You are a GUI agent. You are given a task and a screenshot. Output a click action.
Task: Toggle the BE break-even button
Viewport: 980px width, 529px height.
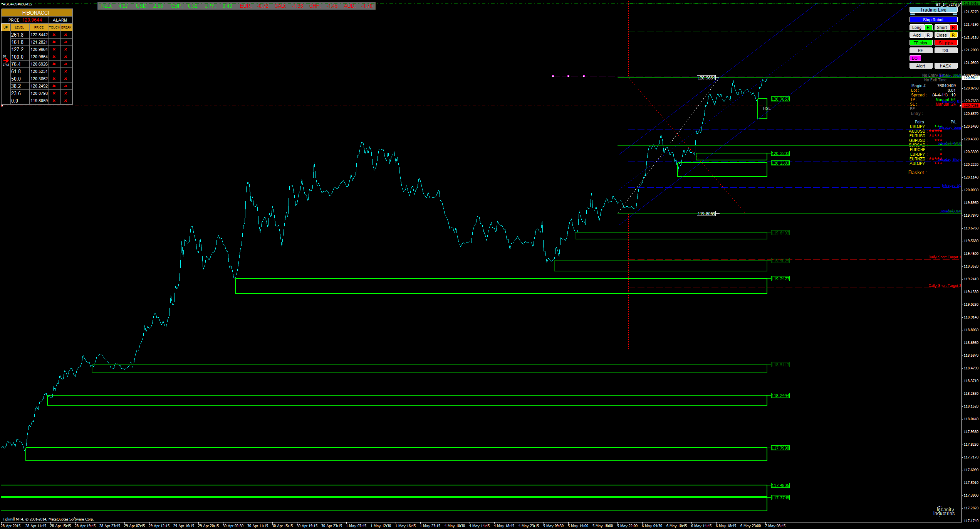[921, 51]
